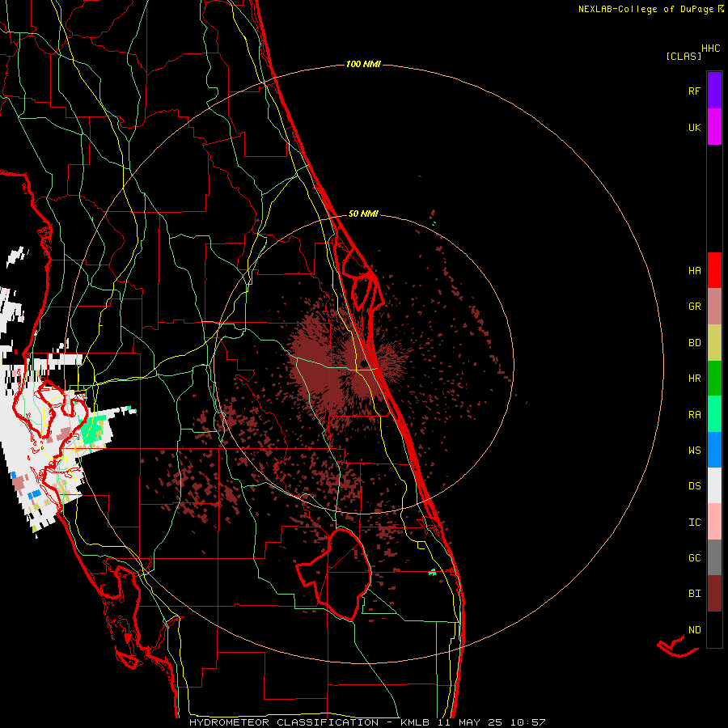Click the 'WS' legend label
Screen dimensions: 728x728
pos(694,451)
